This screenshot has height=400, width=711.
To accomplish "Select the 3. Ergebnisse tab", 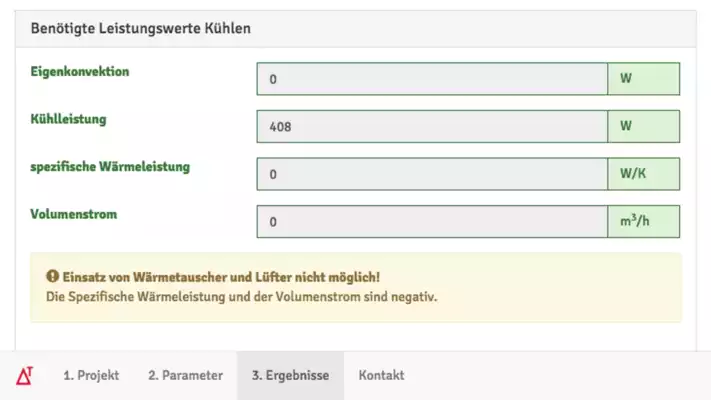I will pos(290,376).
